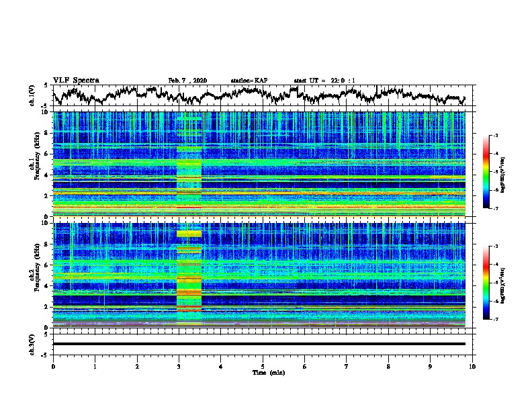Screen dimensions: 532x411
Task: Click time axis tick label "5"
Action: click(263, 367)
